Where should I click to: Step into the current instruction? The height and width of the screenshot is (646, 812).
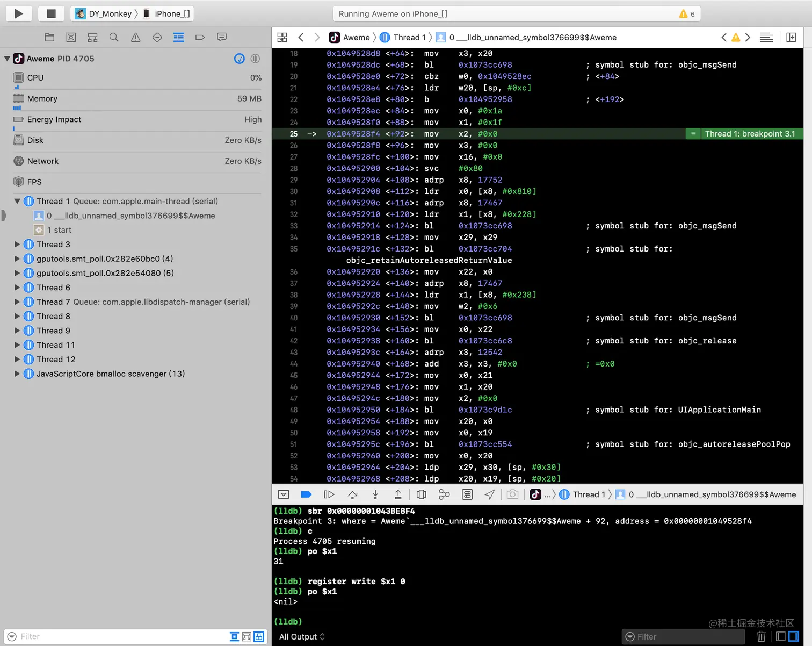[x=375, y=494]
